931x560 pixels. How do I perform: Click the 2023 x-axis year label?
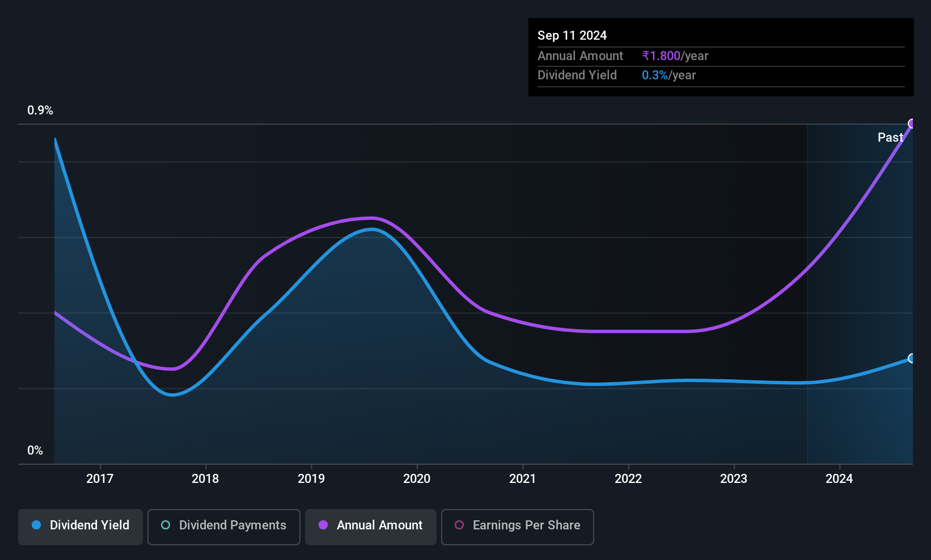(734, 479)
